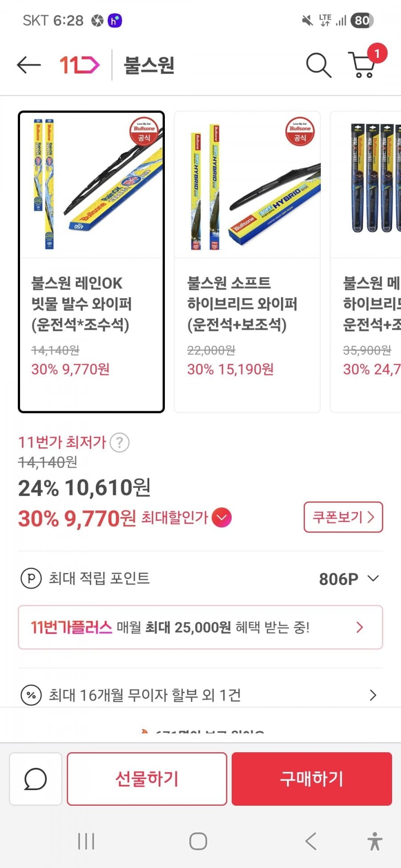Screen dimensions: 401x868
Task: Tap the back arrow in header
Action: [x=29, y=65]
